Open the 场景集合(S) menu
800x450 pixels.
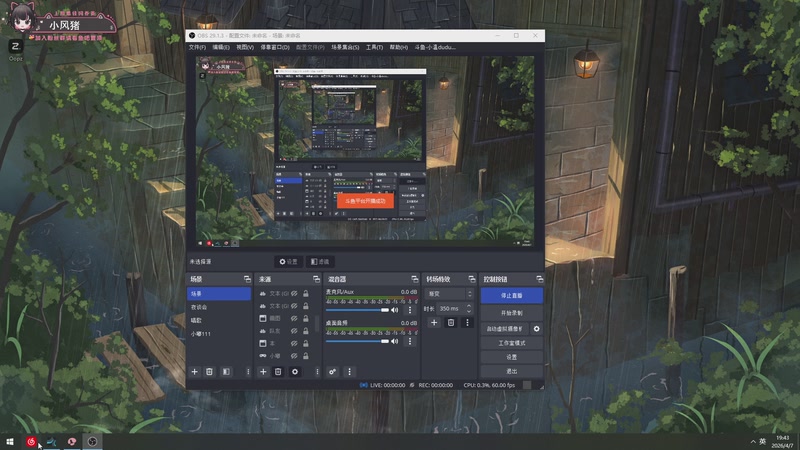pos(345,47)
